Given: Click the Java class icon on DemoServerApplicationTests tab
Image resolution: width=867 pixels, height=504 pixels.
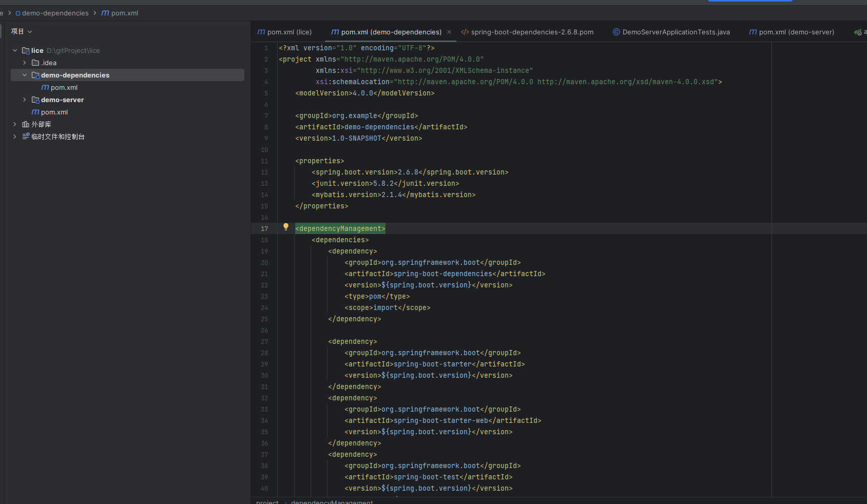Looking at the screenshot, I should pos(616,32).
